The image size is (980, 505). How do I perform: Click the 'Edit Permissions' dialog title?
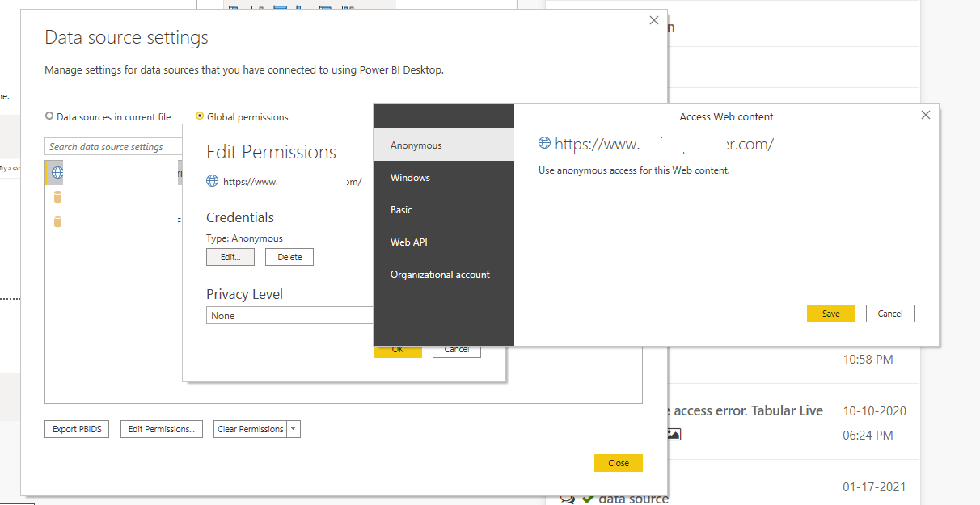tap(272, 152)
